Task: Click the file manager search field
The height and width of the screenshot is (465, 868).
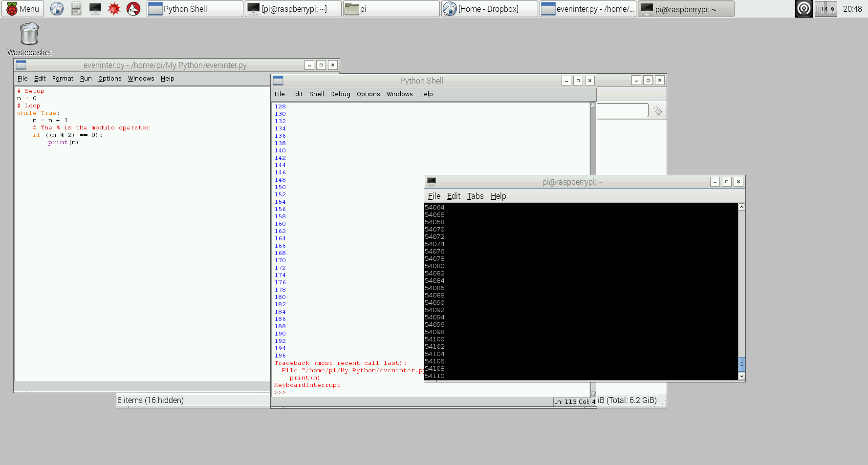Action: [x=623, y=110]
